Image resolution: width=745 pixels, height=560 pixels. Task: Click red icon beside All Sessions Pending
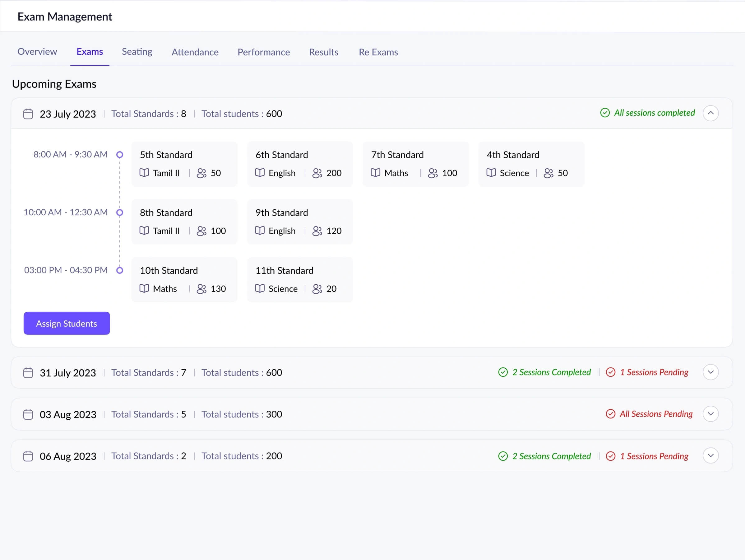click(x=610, y=414)
